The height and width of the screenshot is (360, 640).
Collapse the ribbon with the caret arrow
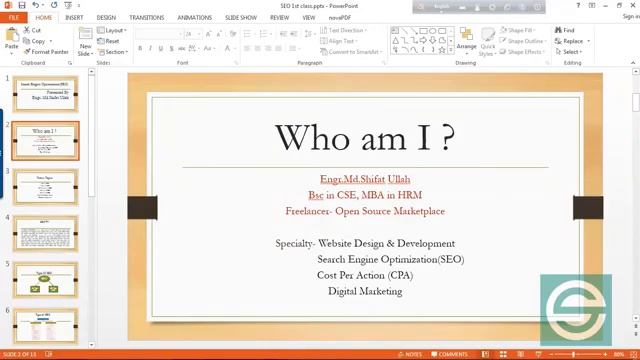coord(633,63)
